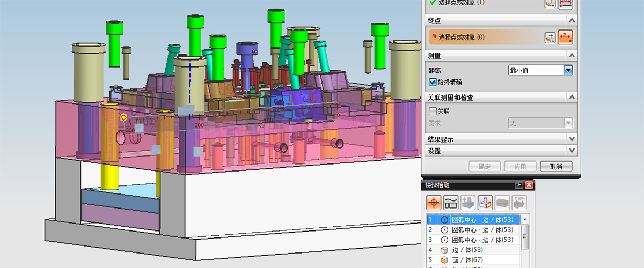Open the start point constructor icon
The height and width of the screenshot is (268, 644).
click(550, 3)
